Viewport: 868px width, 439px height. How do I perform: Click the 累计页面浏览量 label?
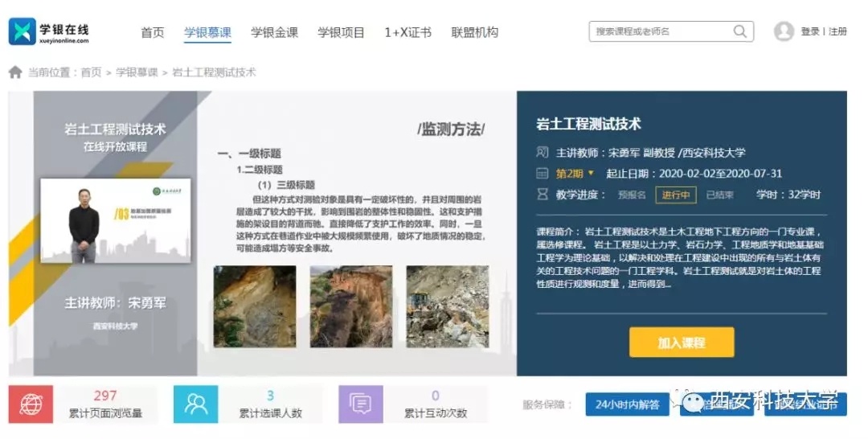105,413
